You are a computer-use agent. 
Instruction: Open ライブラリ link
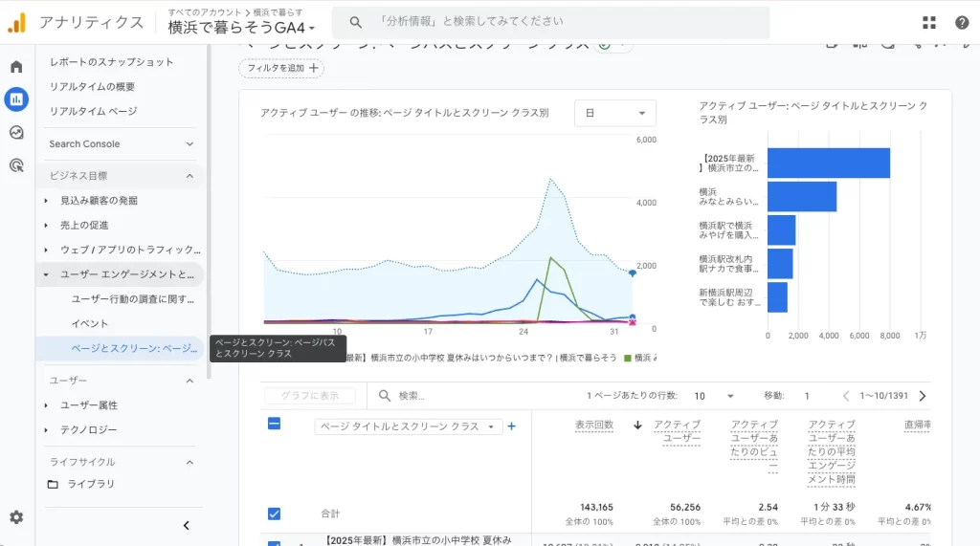point(91,484)
